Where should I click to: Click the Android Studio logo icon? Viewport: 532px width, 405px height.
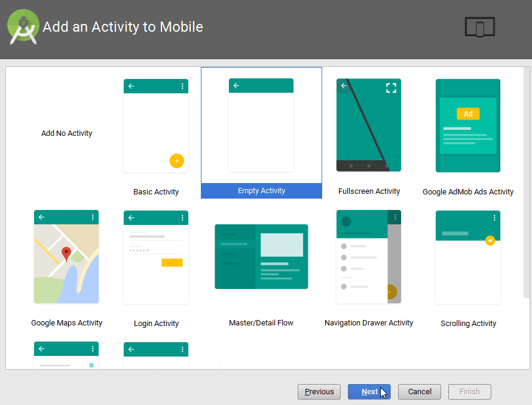(23, 27)
